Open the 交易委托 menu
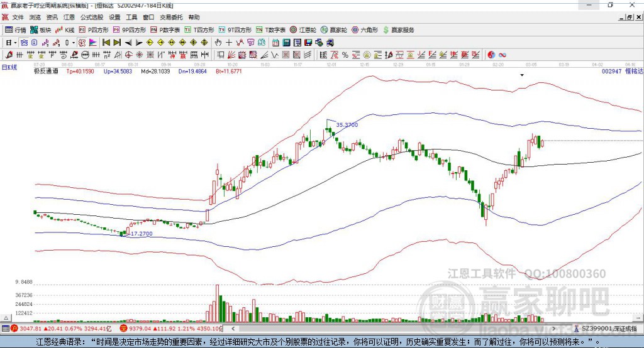The height and width of the screenshot is (348, 644). (171, 17)
